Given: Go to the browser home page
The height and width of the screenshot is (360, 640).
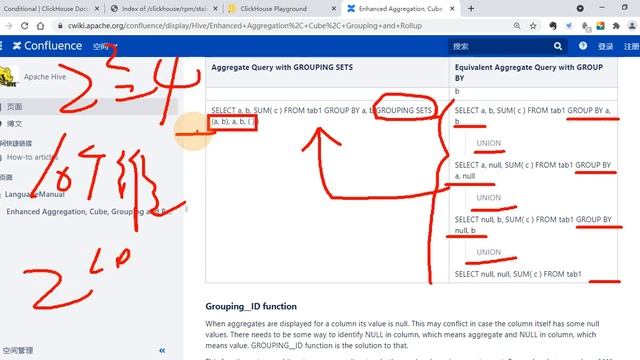Looking at the screenshot, I should tap(40, 26).
